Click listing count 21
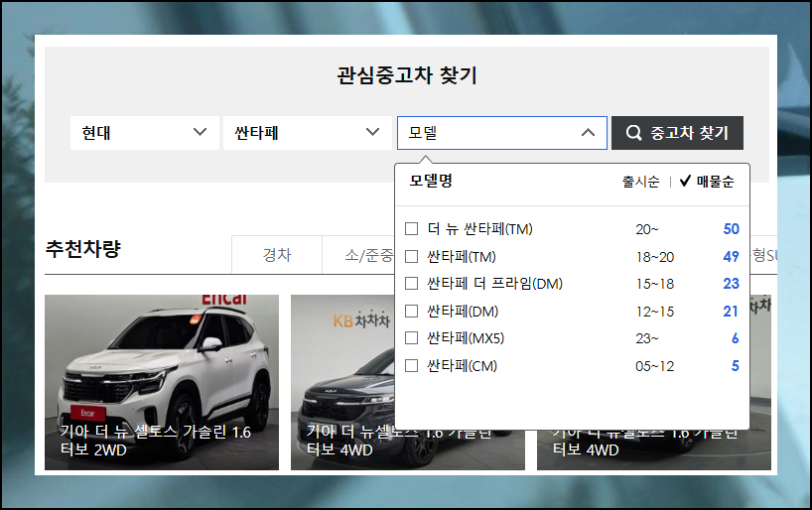Screen dimensions: 812x510 [x=731, y=312]
